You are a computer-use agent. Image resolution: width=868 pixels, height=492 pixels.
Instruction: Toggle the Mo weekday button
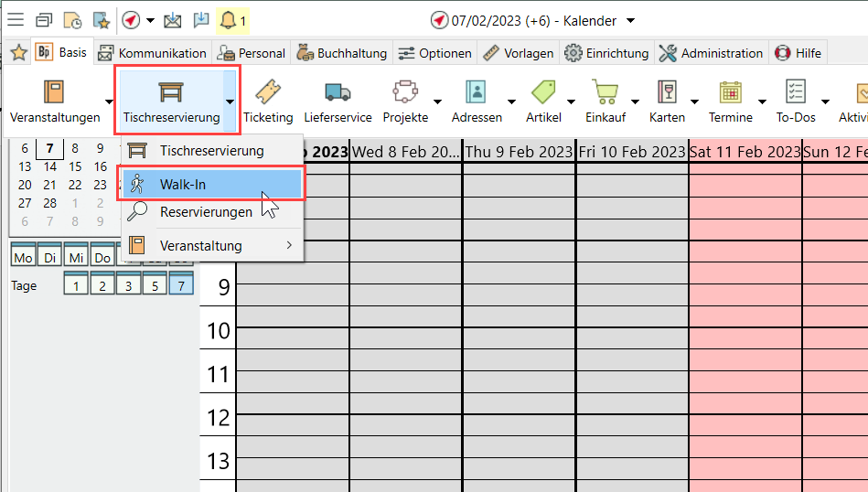point(24,258)
